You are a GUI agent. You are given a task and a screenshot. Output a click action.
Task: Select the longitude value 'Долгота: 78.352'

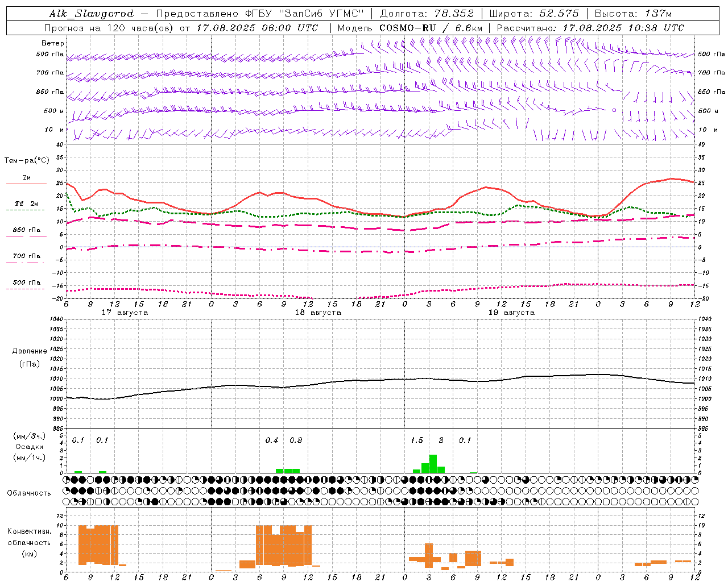coord(427,14)
